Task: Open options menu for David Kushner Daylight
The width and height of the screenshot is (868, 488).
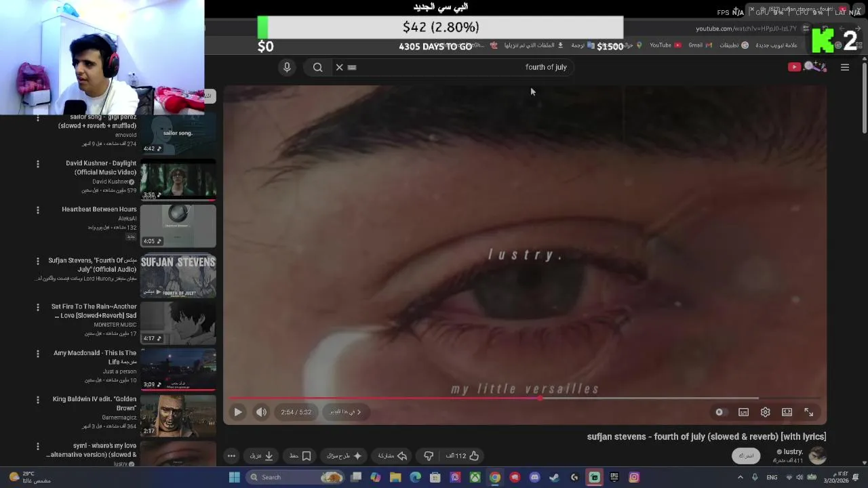Action: coord(38,164)
